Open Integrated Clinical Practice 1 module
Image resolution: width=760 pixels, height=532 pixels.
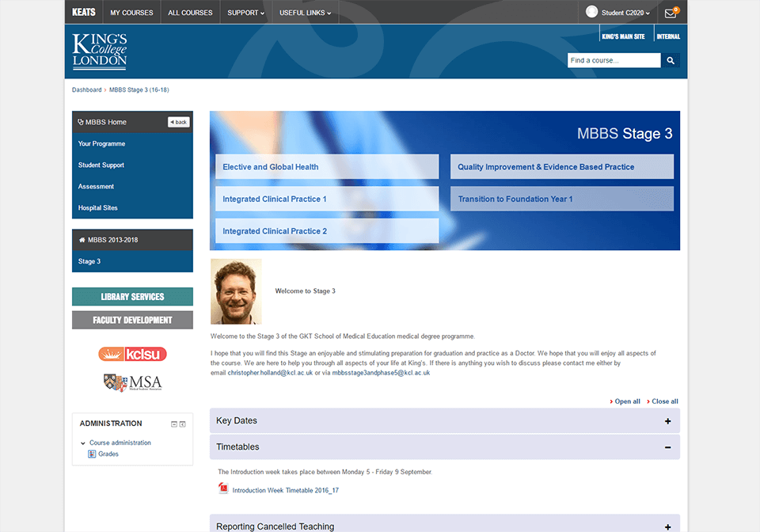tap(327, 199)
